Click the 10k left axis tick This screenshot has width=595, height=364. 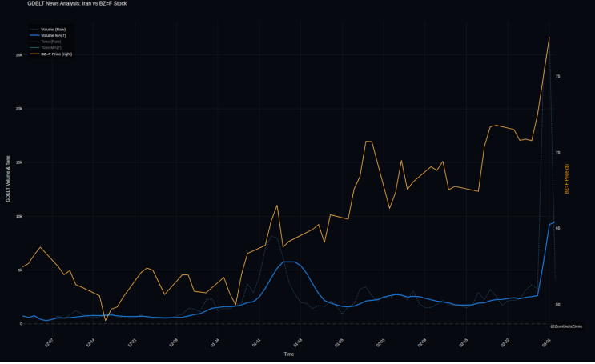[19, 217]
